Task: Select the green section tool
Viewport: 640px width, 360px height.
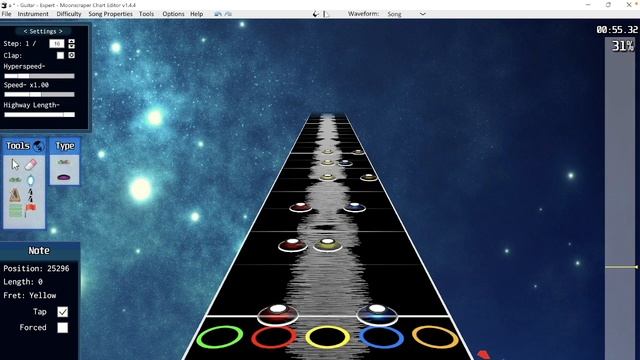Action: pos(15,211)
